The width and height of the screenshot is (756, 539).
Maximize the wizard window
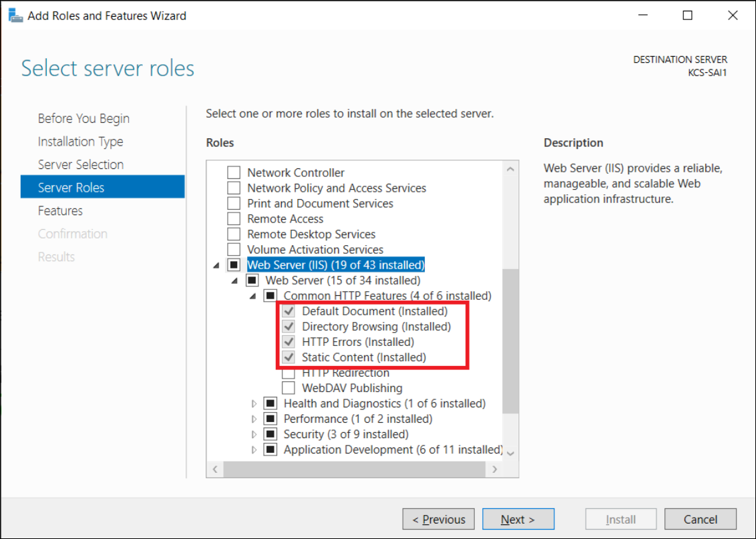coord(687,15)
